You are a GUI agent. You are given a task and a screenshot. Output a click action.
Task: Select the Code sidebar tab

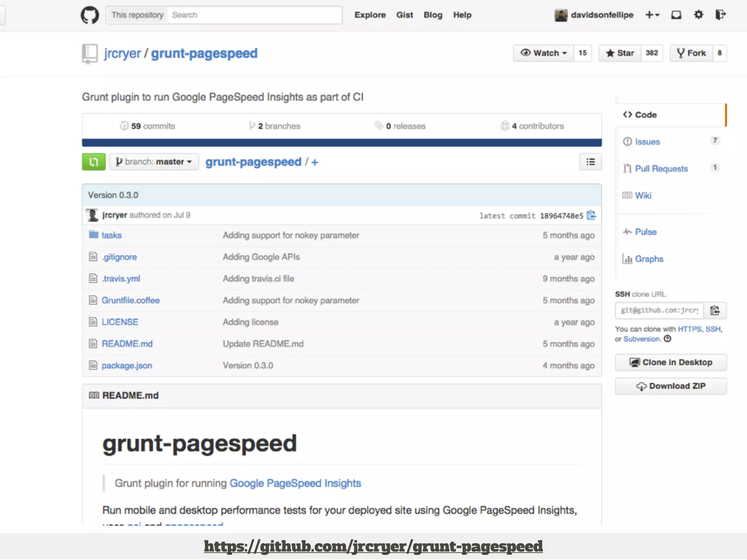click(x=670, y=115)
